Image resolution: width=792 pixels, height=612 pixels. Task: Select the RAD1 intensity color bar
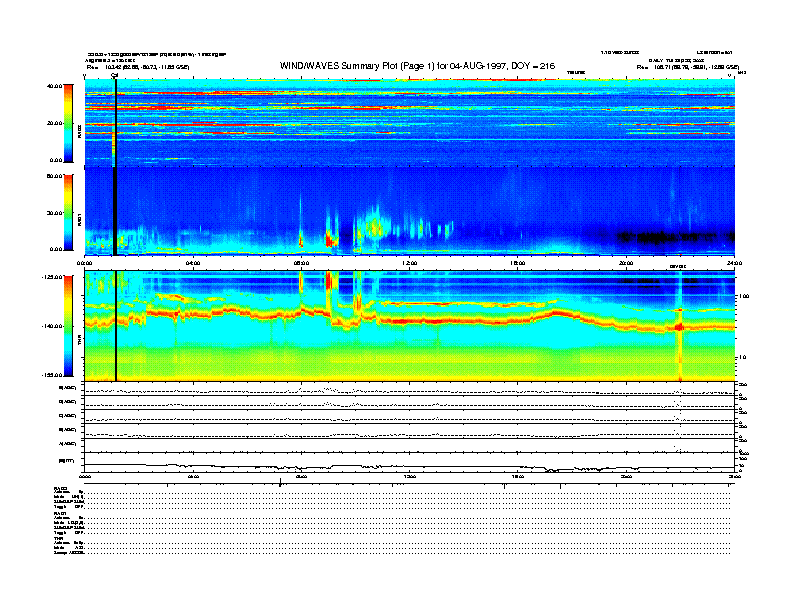tap(68, 213)
